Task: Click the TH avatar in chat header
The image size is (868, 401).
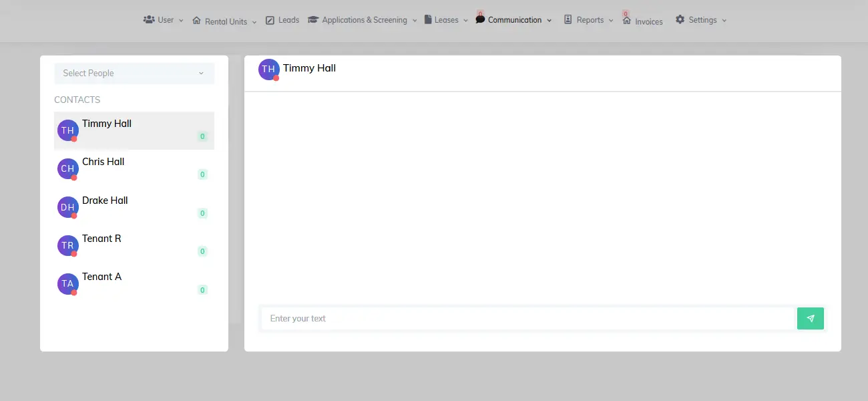Action: pos(268,70)
